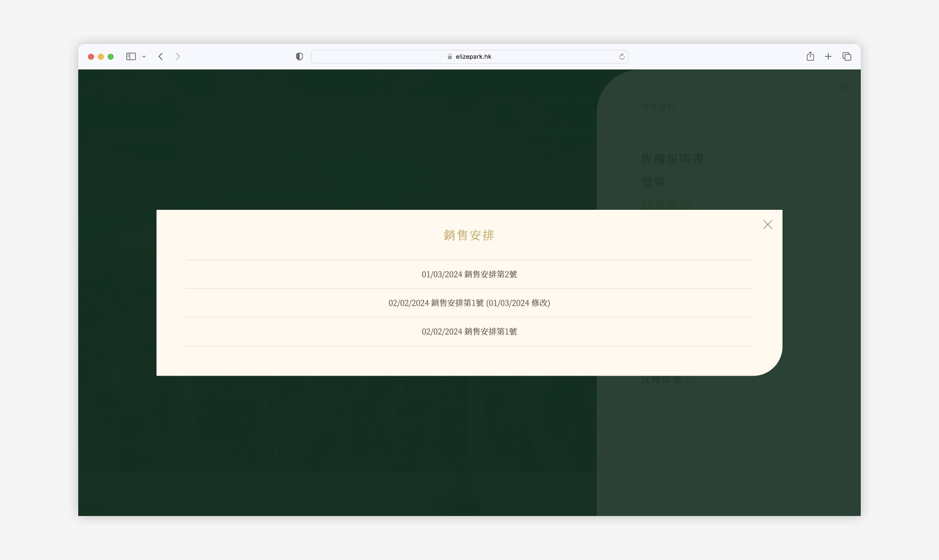Click the green fullscreen window button

pos(111,57)
